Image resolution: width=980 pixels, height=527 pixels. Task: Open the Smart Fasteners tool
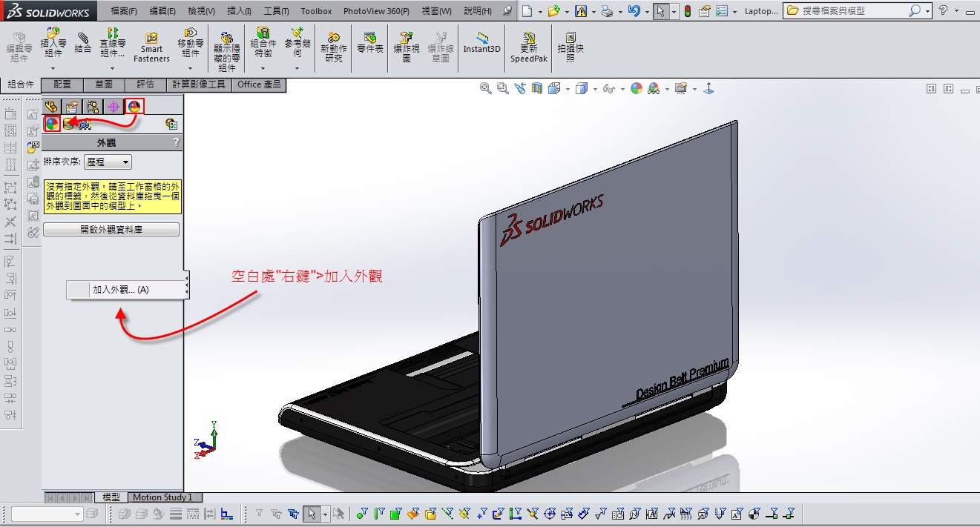coord(151,47)
